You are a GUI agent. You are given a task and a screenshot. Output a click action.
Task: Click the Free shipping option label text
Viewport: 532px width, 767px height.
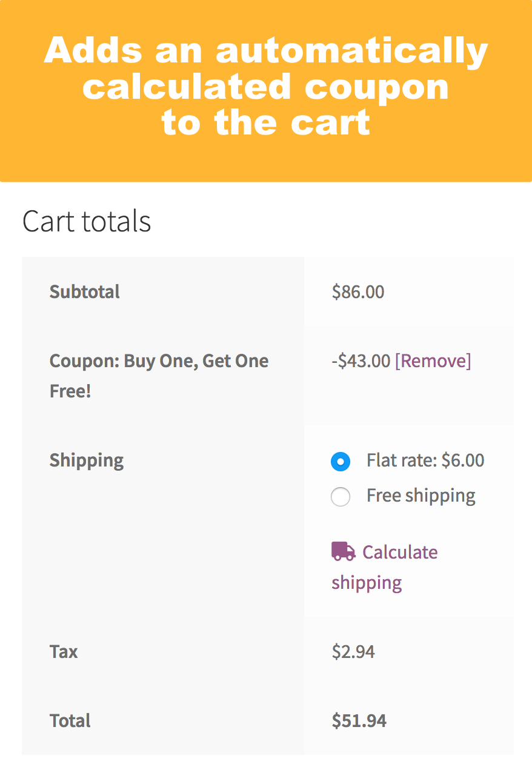tap(421, 496)
